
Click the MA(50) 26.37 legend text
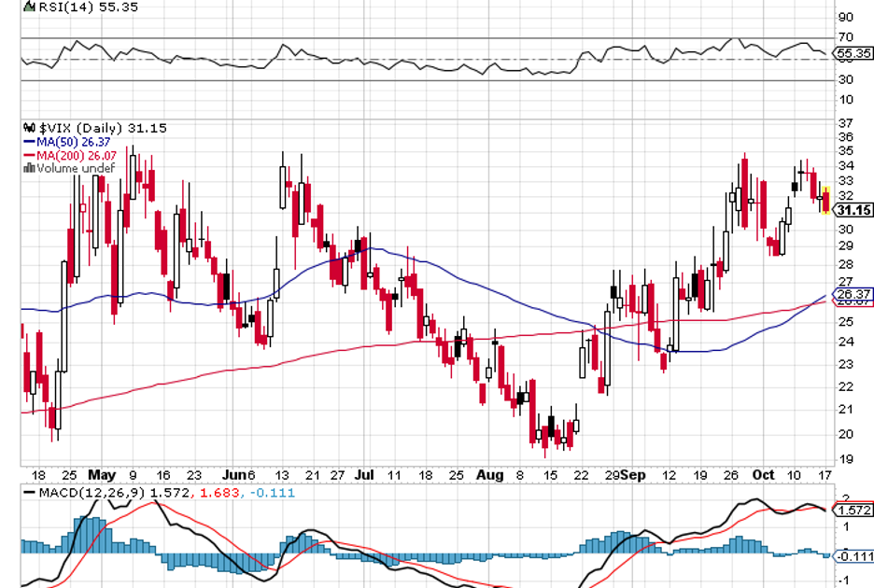point(73,142)
